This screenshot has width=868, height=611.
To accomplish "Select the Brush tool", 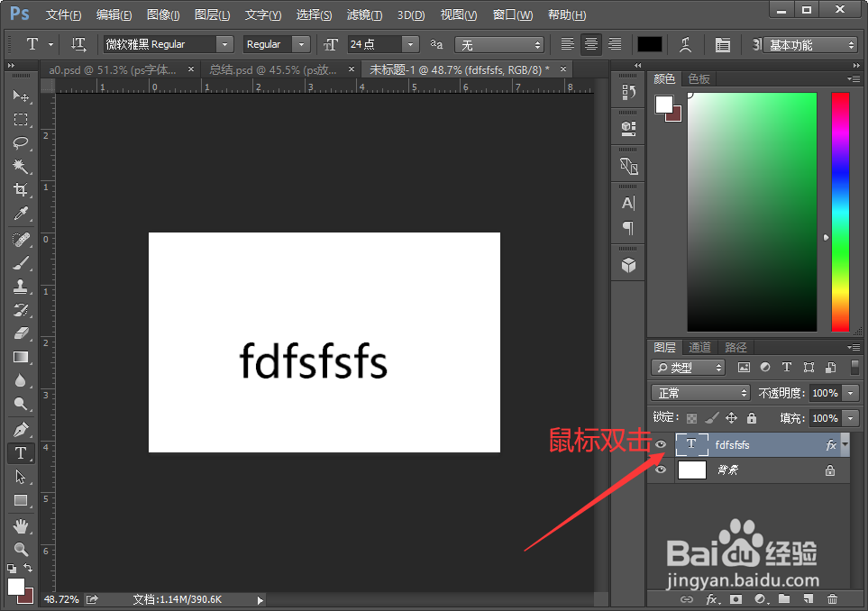I will tap(21, 262).
